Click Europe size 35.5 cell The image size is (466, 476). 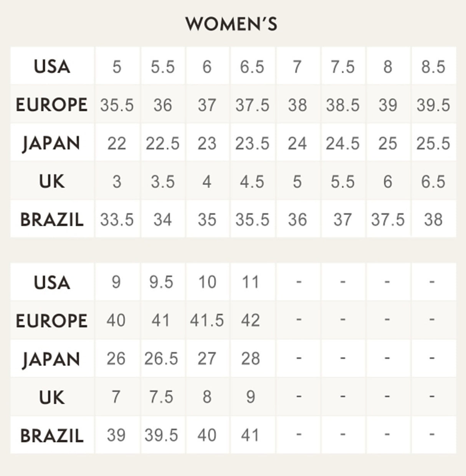(x=117, y=105)
